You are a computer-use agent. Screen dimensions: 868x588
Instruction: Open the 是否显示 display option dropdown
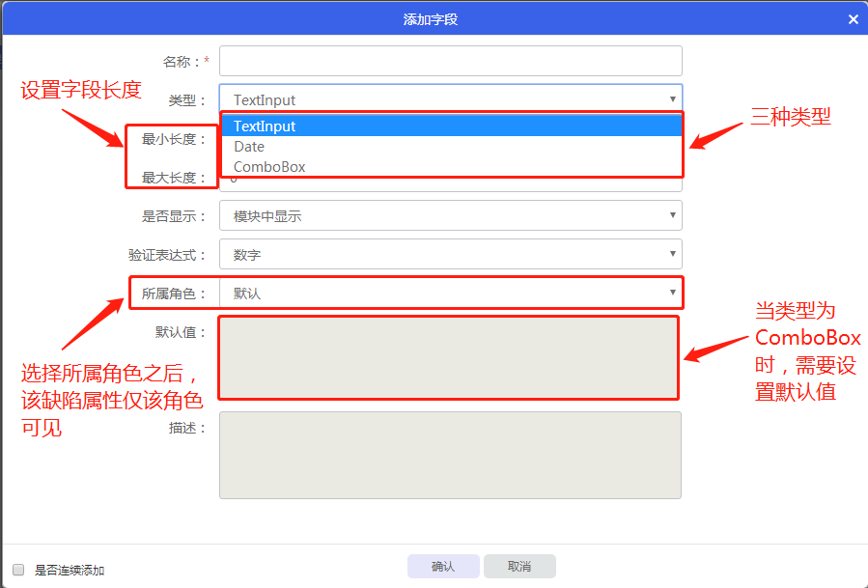(450, 216)
